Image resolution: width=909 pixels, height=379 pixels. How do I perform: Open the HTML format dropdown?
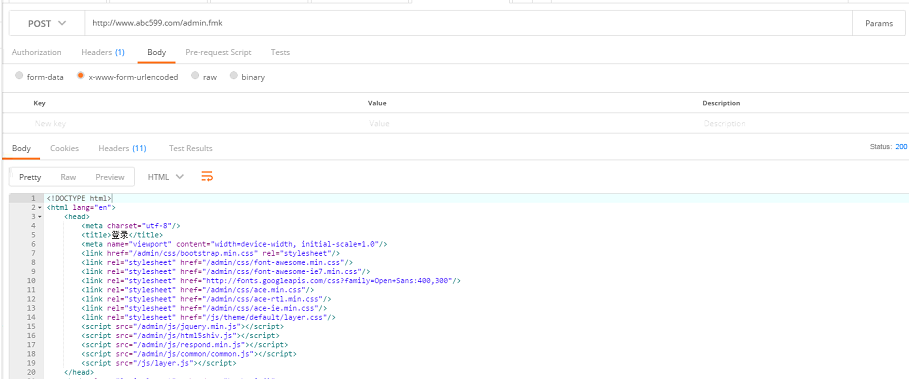(166, 177)
